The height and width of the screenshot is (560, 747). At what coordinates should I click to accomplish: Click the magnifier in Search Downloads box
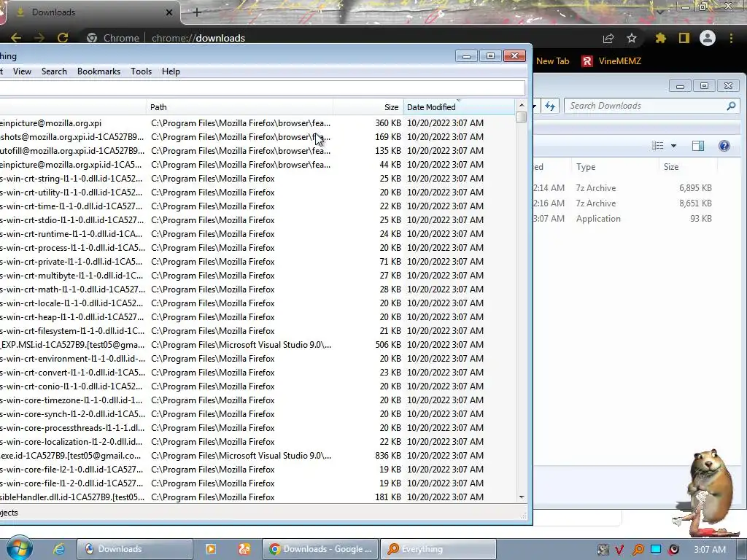point(731,106)
